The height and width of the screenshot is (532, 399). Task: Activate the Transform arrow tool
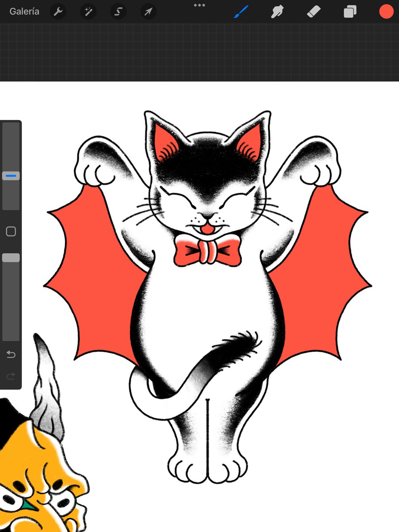[149, 12]
